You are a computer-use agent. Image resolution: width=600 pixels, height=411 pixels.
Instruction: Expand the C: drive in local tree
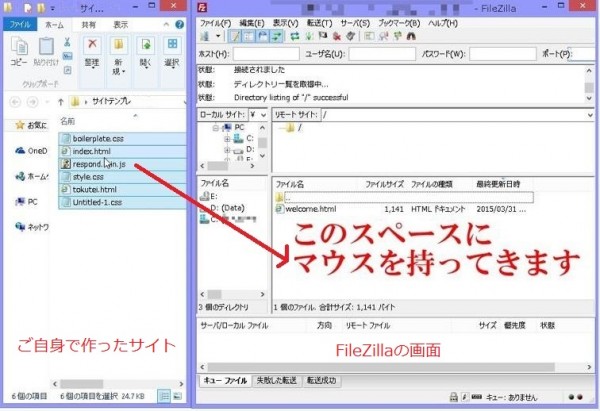227,139
